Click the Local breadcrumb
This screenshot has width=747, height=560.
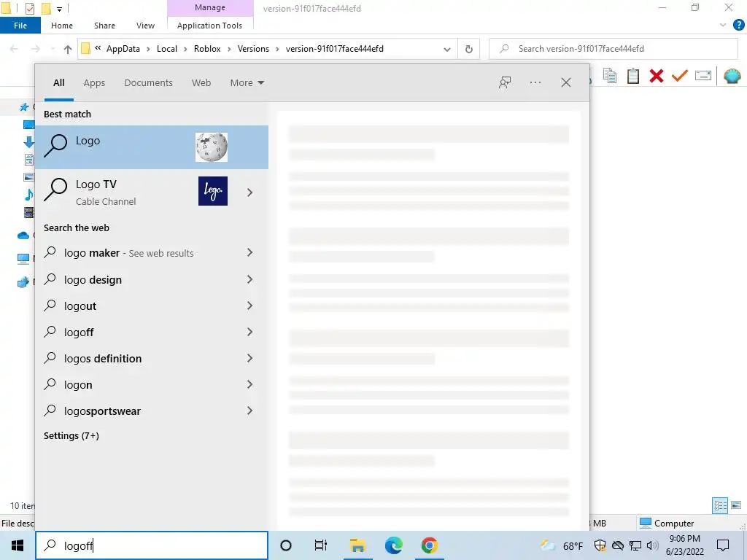[x=167, y=49]
